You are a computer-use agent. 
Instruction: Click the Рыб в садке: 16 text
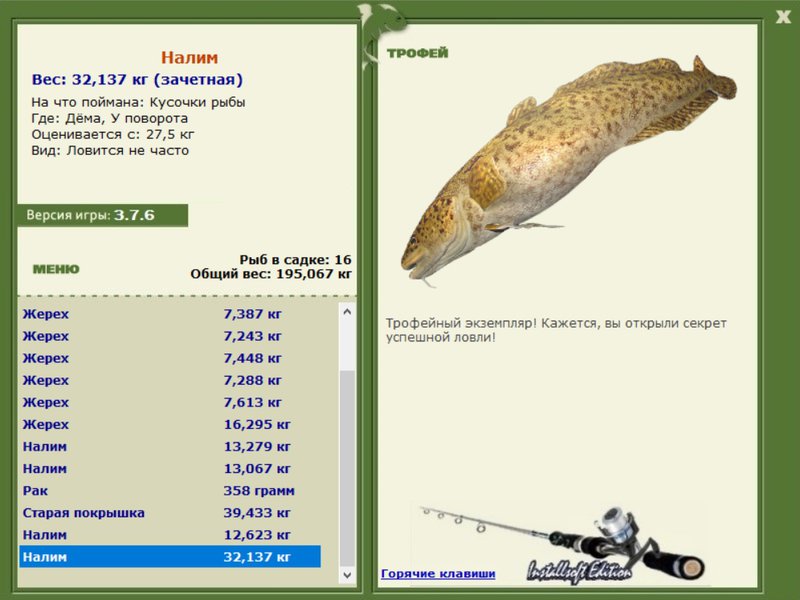pyautogui.click(x=295, y=260)
